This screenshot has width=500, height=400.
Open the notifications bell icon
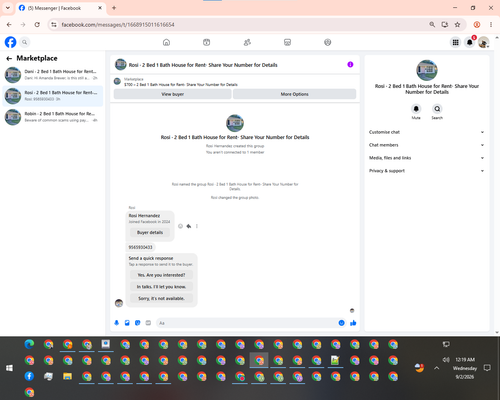pyautogui.click(x=470, y=42)
